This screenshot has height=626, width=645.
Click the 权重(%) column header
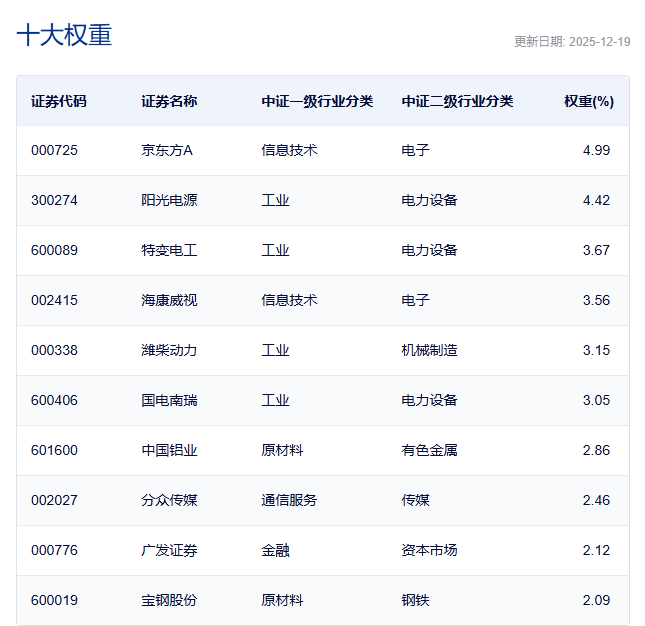click(x=589, y=101)
